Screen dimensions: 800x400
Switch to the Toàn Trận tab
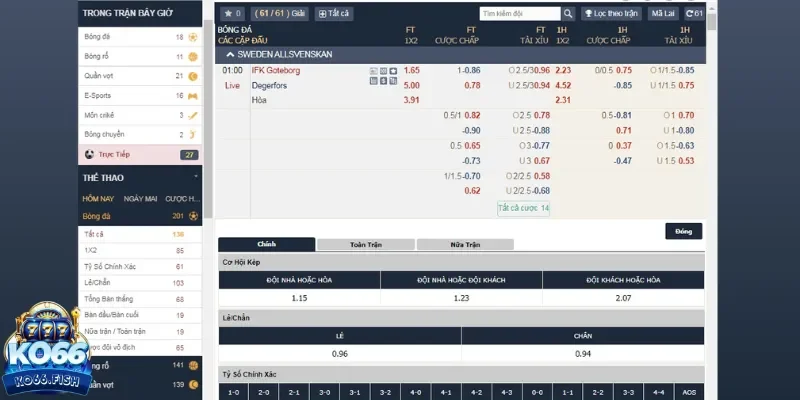365,244
